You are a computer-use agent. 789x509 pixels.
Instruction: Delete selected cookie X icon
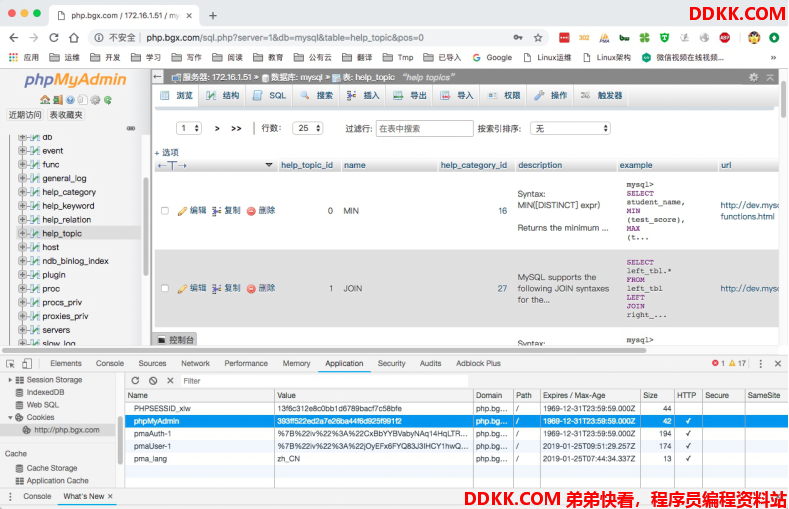[170, 381]
